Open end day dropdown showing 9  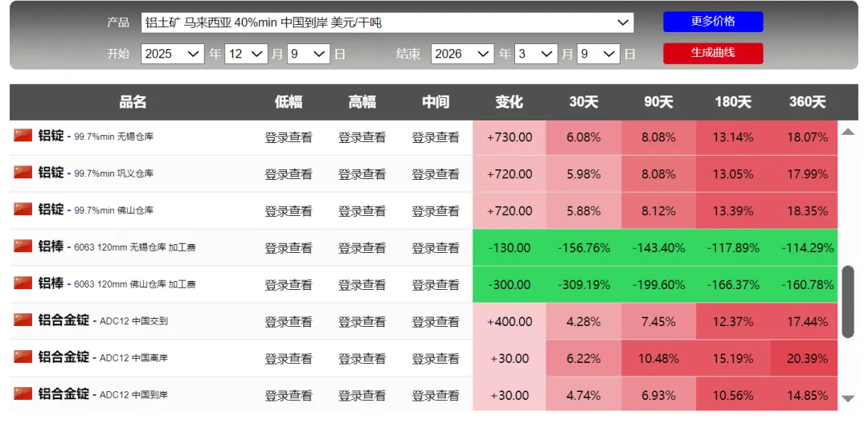599,54
